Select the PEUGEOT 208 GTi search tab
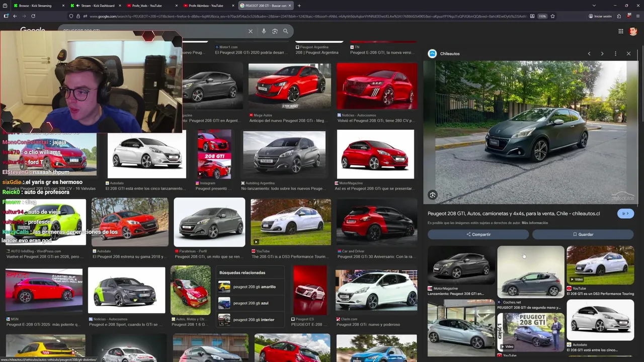Viewport: 644px width, 362px height. click(x=265, y=6)
